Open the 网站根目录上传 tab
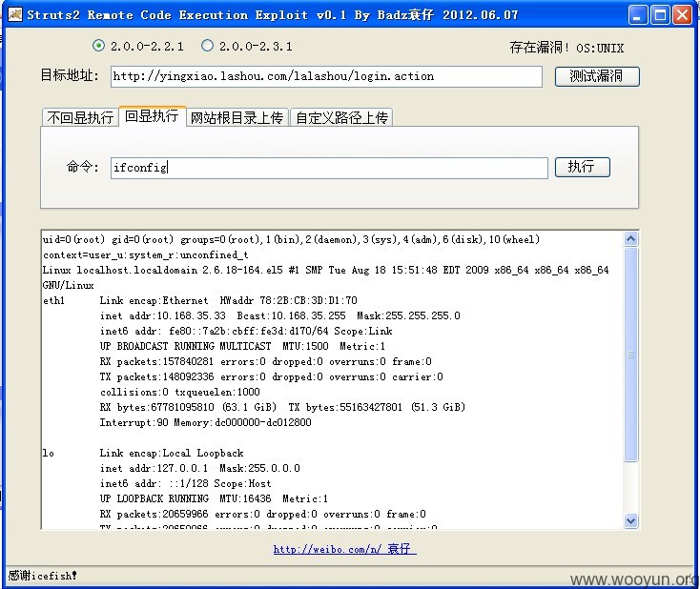This screenshot has width=700, height=589. click(x=237, y=117)
